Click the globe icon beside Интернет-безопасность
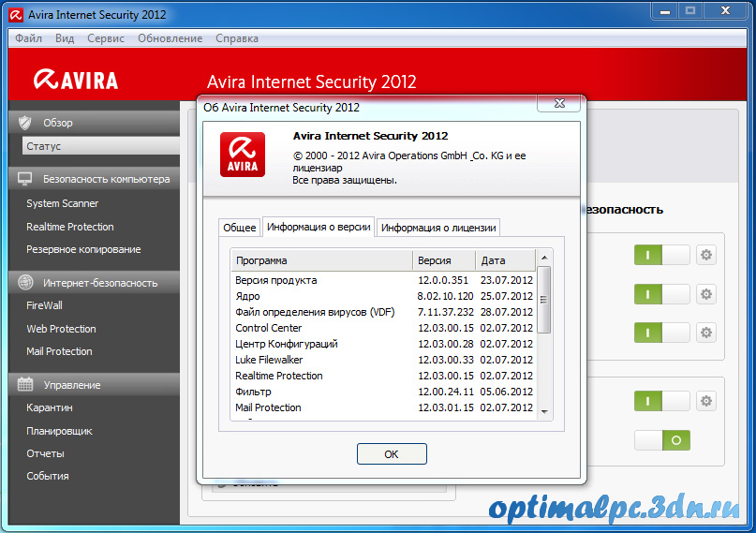The width and height of the screenshot is (756, 533). (x=25, y=282)
